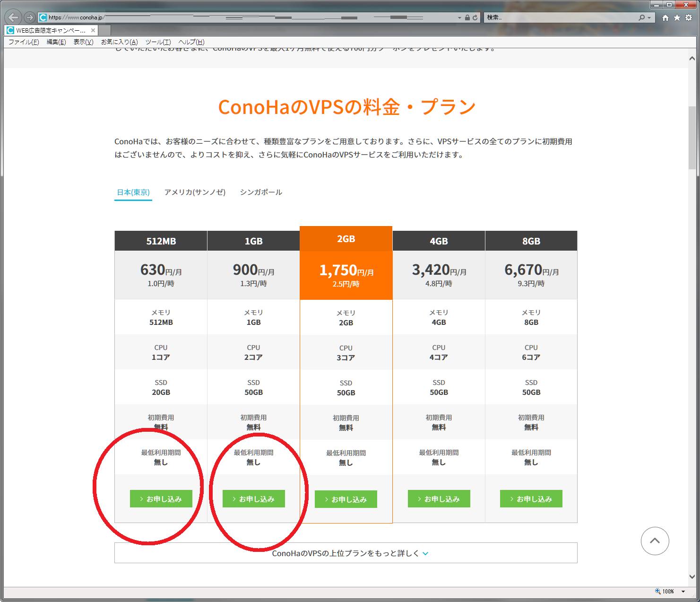Open browser tools gear icon
Image resolution: width=700 pixels, height=602 pixels.
[689, 17]
